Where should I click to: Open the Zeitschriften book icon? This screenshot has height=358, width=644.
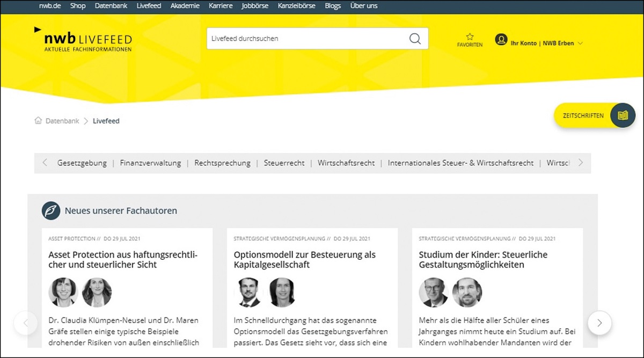tap(623, 115)
